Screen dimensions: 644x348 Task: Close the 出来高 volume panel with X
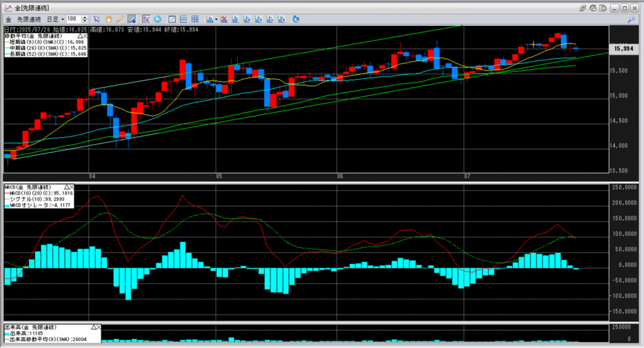point(97,328)
